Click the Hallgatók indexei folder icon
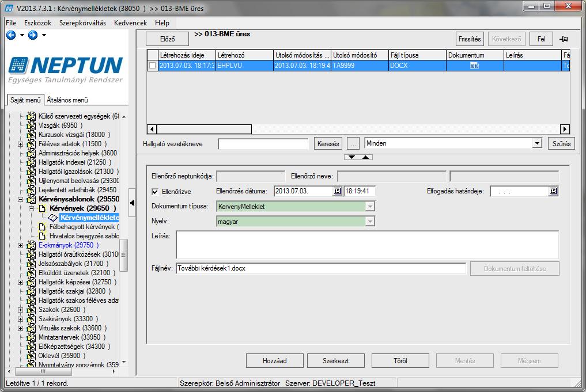The height and width of the screenshot is (392, 586). tap(31, 162)
